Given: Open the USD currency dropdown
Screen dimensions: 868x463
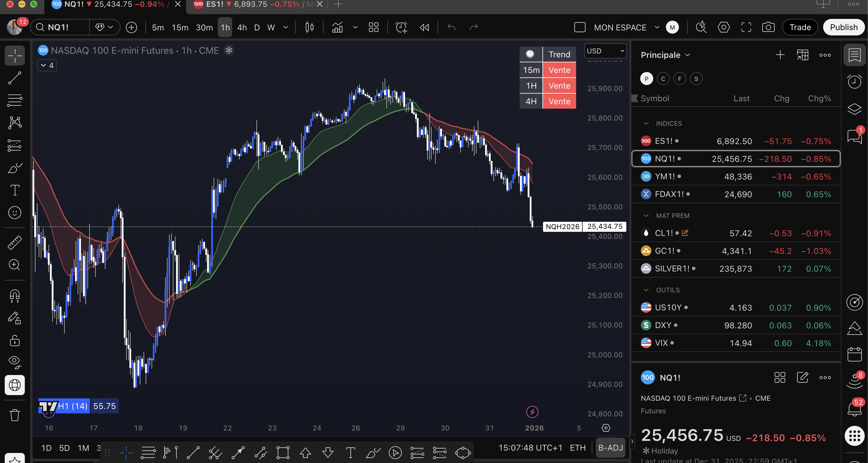Looking at the screenshot, I should coord(605,51).
